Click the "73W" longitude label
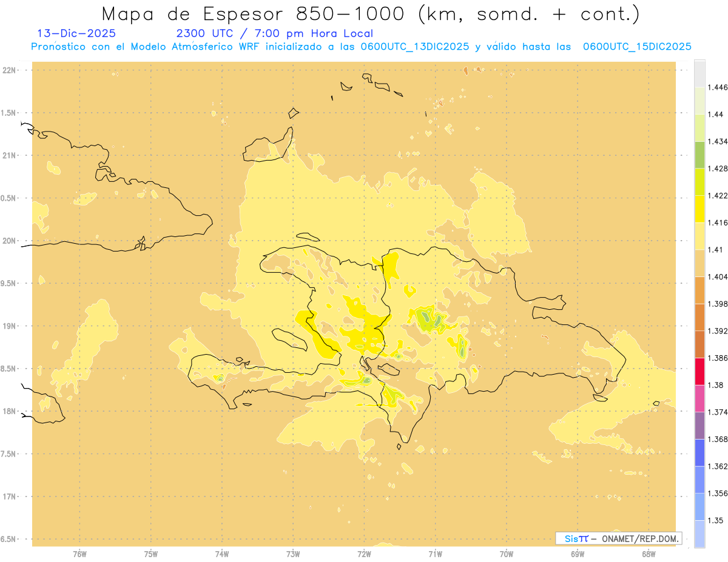728x562 pixels. coord(293,555)
